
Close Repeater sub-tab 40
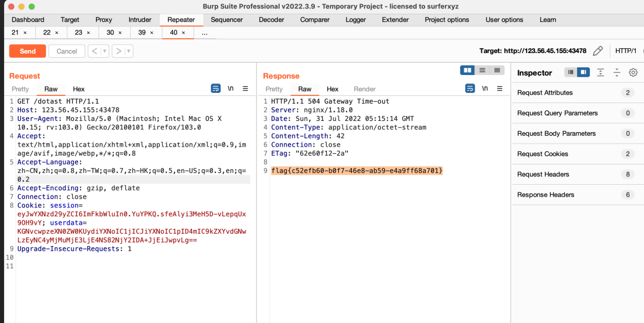[183, 32]
